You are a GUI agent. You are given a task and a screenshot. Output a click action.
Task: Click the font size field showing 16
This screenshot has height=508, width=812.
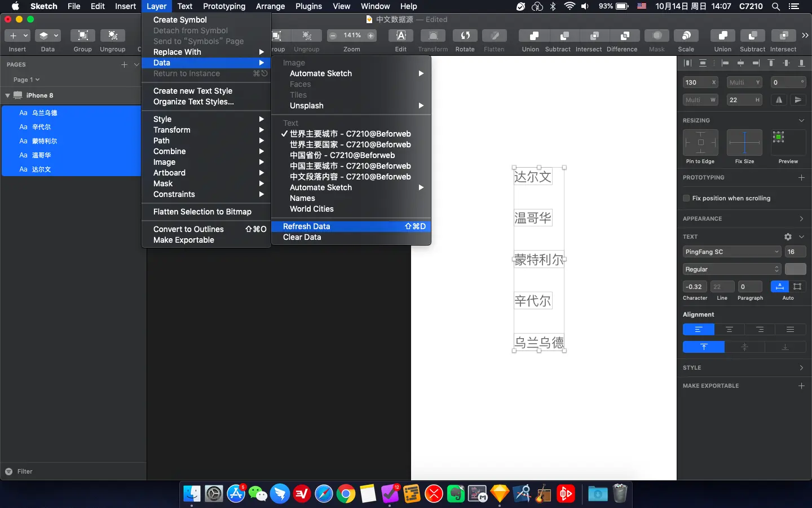[796, 252]
